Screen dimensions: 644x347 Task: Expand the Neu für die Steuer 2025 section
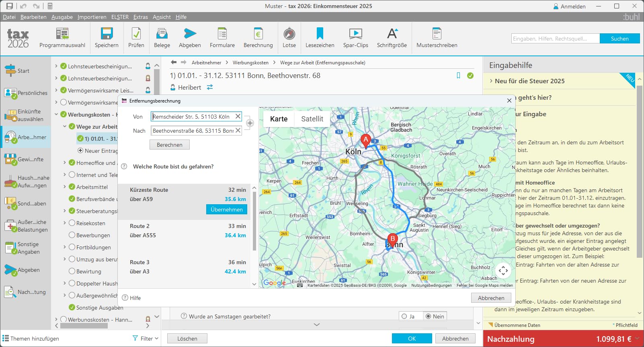point(491,81)
